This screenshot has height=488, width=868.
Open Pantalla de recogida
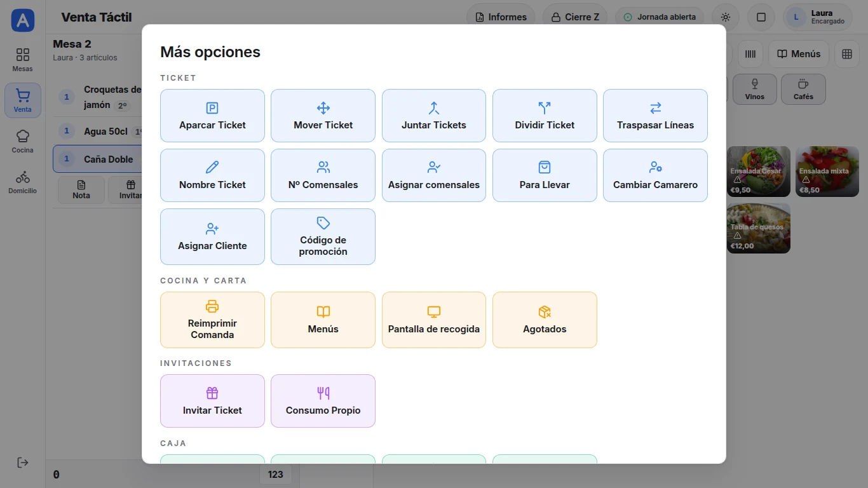tap(434, 320)
